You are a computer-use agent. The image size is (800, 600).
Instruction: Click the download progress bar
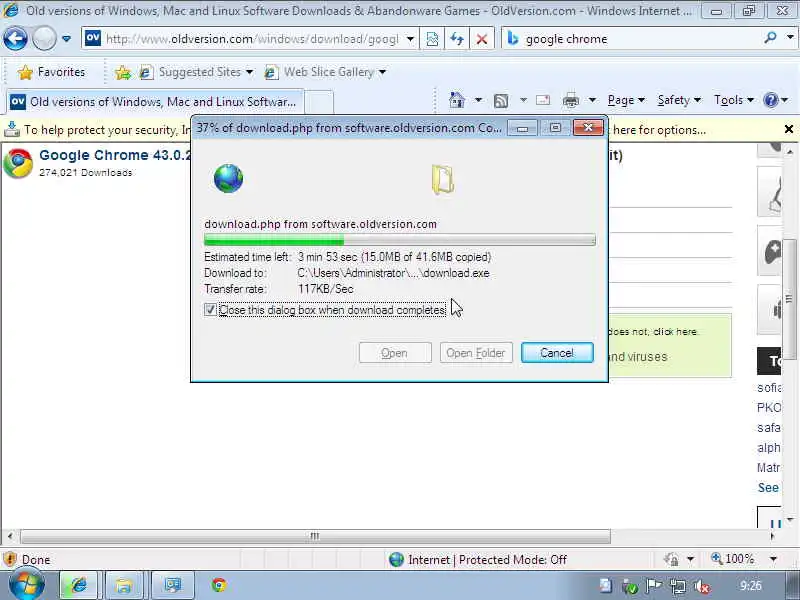pos(399,239)
